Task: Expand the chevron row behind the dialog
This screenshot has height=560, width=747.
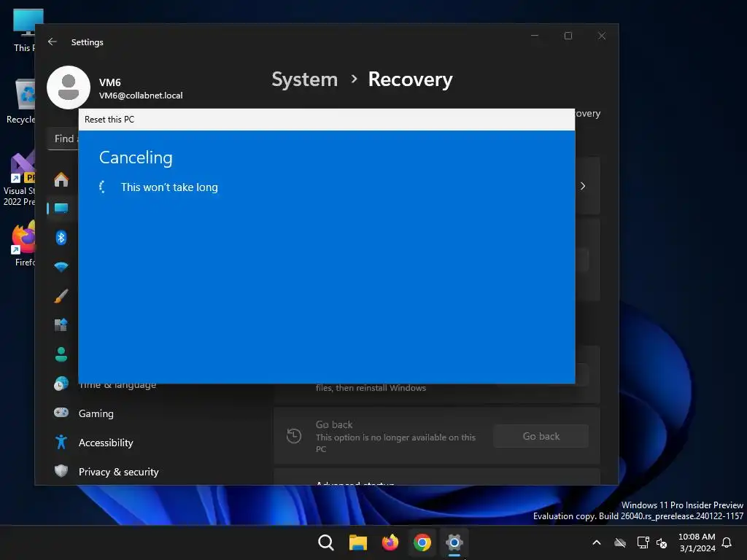Action: (583, 186)
